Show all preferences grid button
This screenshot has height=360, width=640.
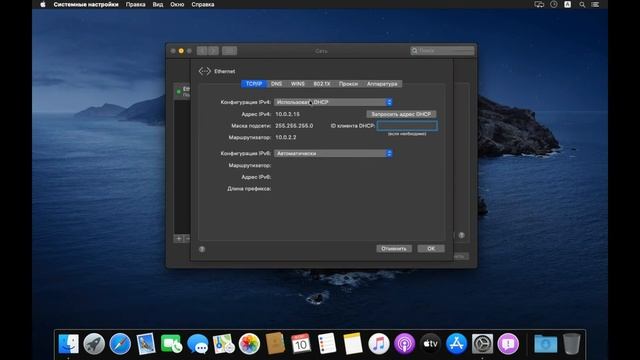(x=229, y=51)
